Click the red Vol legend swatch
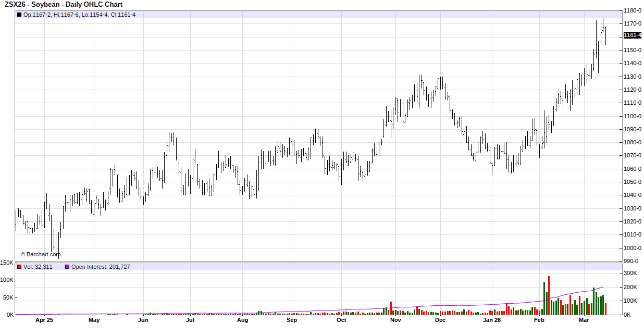Viewport: 644px width, 336px height. (19, 267)
